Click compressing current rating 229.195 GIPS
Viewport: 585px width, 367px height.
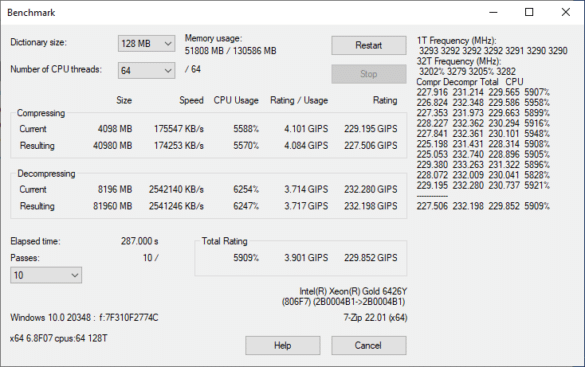tap(370, 129)
